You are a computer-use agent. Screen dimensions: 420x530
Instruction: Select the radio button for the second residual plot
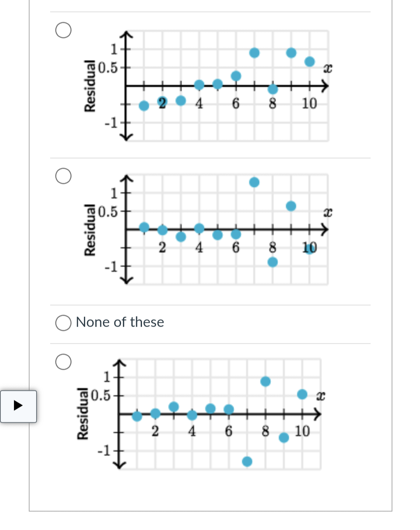coord(63,176)
